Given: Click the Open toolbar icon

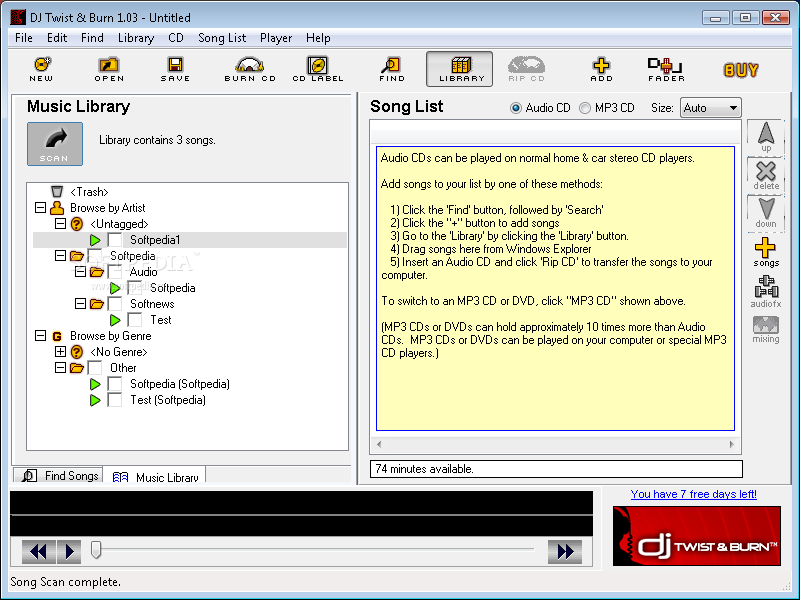Looking at the screenshot, I should pos(109,69).
